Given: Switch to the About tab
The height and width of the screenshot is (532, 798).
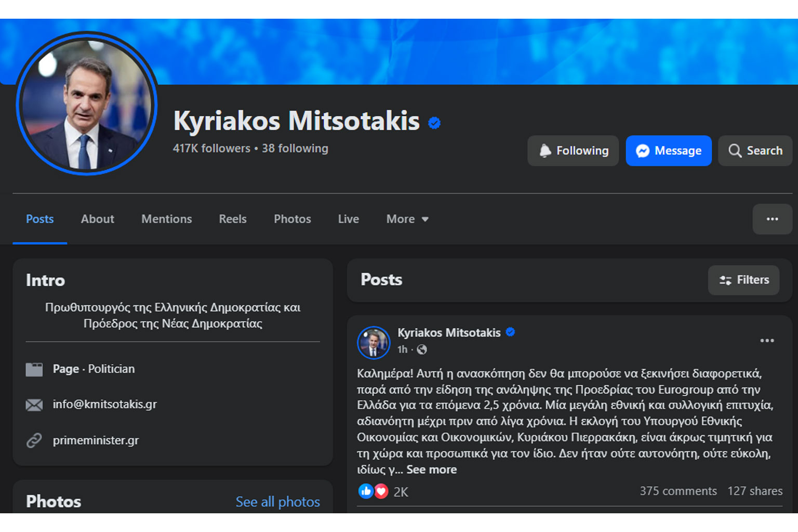Looking at the screenshot, I should coord(98,219).
